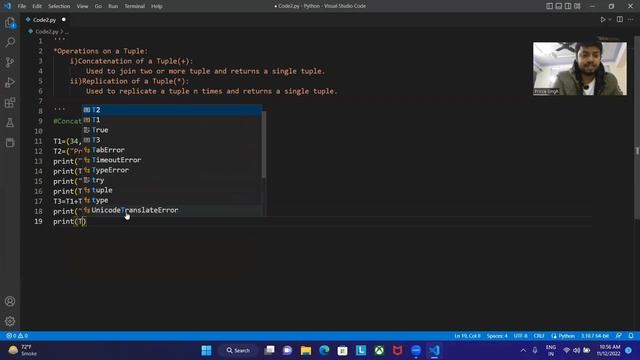The height and width of the screenshot is (360, 640).
Task: Open editor More Actions ellipsis
Action: coord(631,20)
